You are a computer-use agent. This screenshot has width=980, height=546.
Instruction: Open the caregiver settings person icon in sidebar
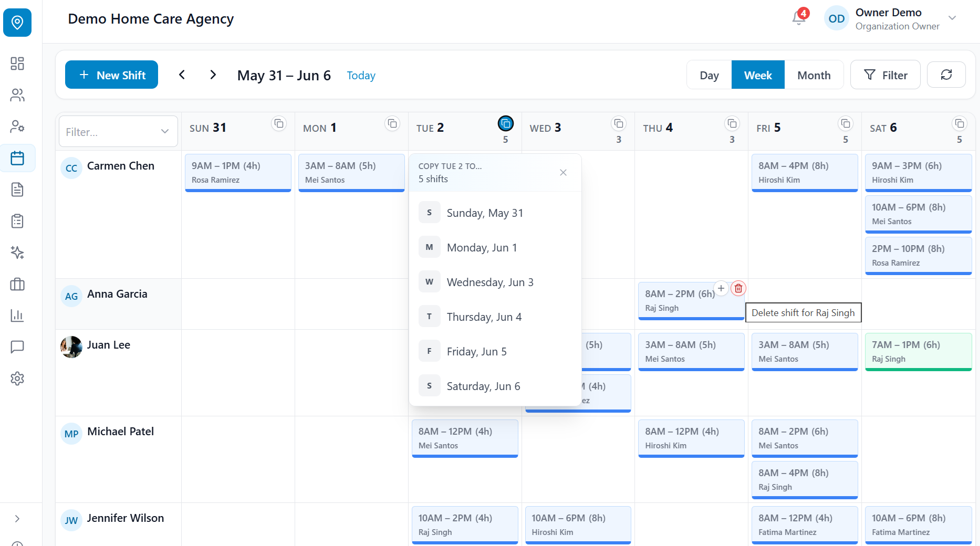tap(17, 127)
